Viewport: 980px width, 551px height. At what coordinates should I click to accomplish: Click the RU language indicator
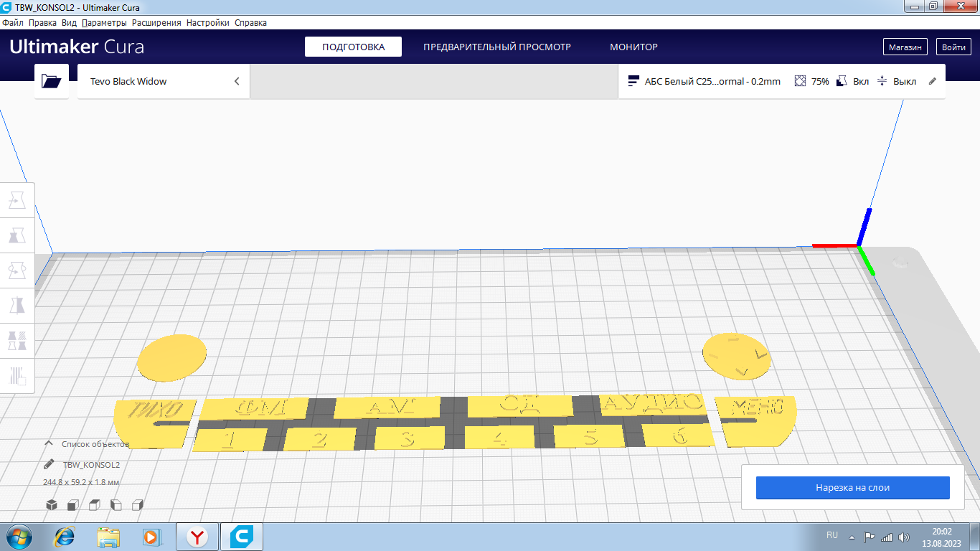pyautogui.click(x=832, y=535)
